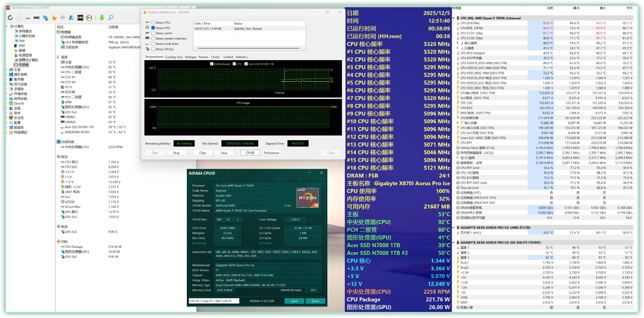Launch the flame System Stability Test icon

click(x=54, y=18)
